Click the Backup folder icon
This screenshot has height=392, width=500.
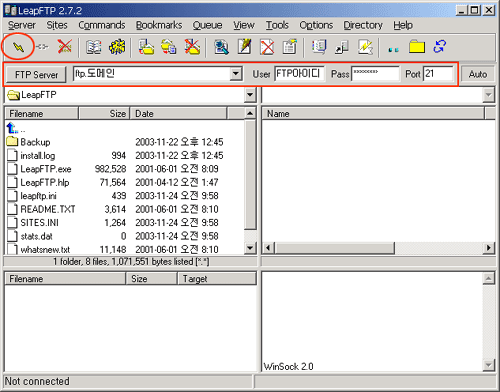12,141
